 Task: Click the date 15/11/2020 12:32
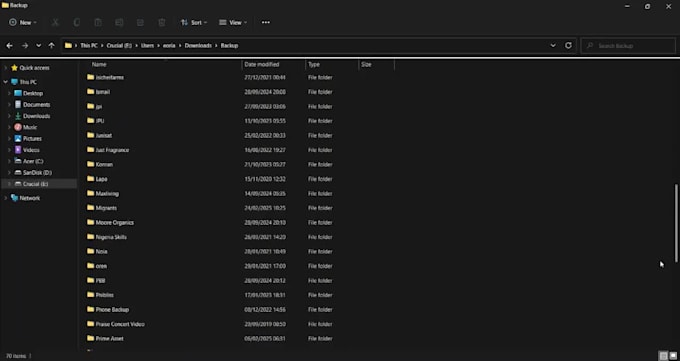coord(265,179)
